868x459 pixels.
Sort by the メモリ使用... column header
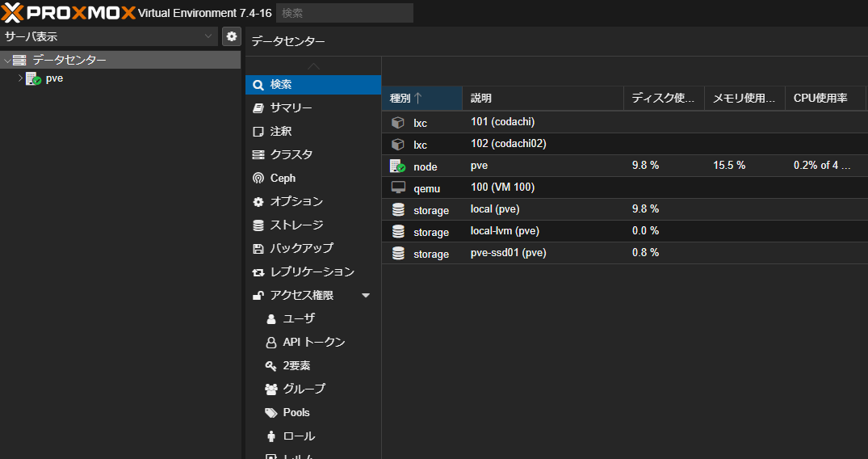744,98
